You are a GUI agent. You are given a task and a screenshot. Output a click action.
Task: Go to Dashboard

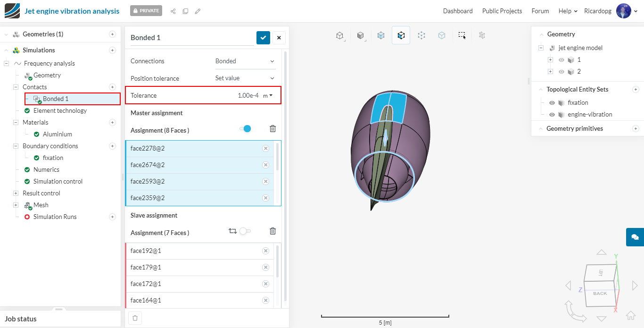pyautogui.click(x=458, y=11)
